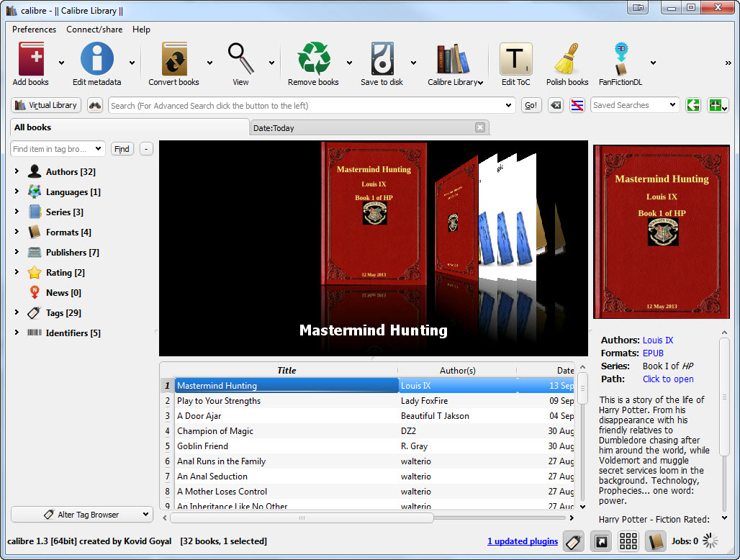
Task: Switch to the All books tab
Action: pyautogui.click(x=130, y=127)
